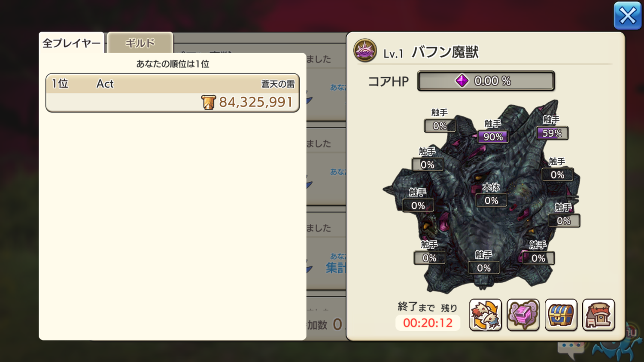644x362 pixels.
Task: Click the 1位 Act ranking entry
Action: click(173, 93)
